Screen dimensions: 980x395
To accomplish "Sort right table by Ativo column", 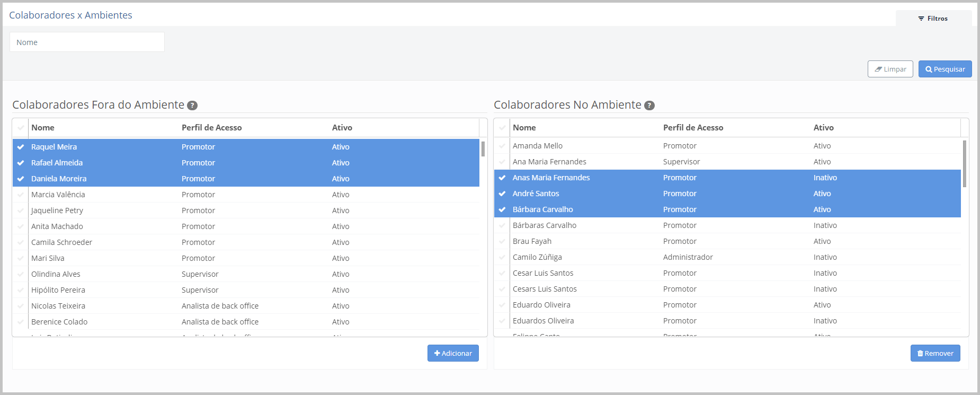I will pos(823,128).
